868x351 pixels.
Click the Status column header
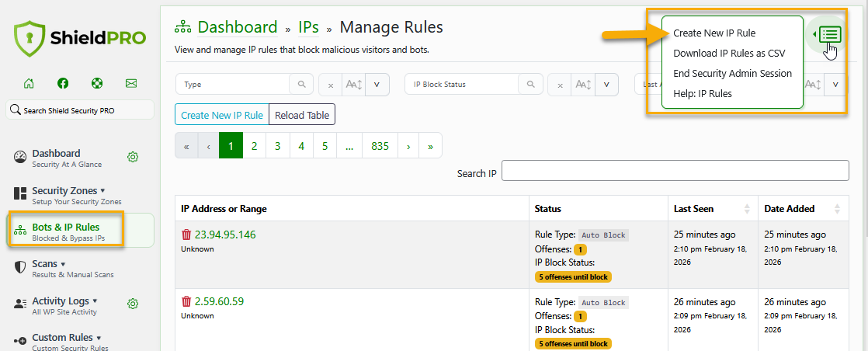coord(599,209)
